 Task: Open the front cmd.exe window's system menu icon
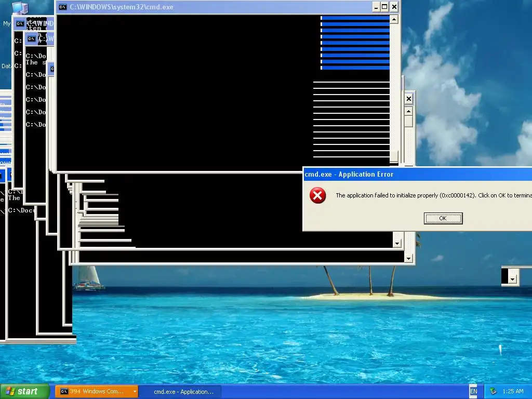pos(63,7)
